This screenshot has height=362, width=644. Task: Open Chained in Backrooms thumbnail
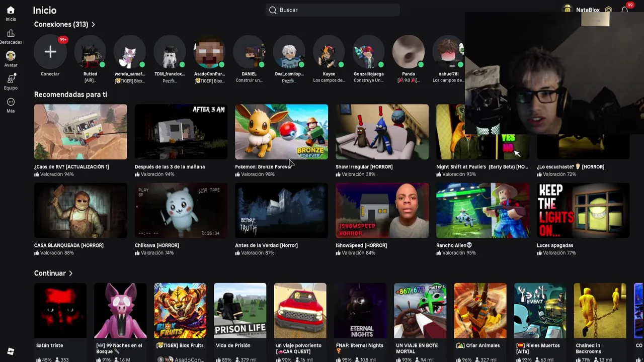click(x=600, y=311)
